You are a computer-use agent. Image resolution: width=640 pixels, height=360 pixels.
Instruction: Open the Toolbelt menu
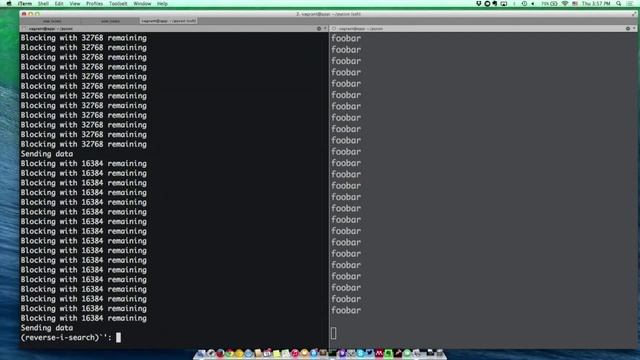(118, 4)
